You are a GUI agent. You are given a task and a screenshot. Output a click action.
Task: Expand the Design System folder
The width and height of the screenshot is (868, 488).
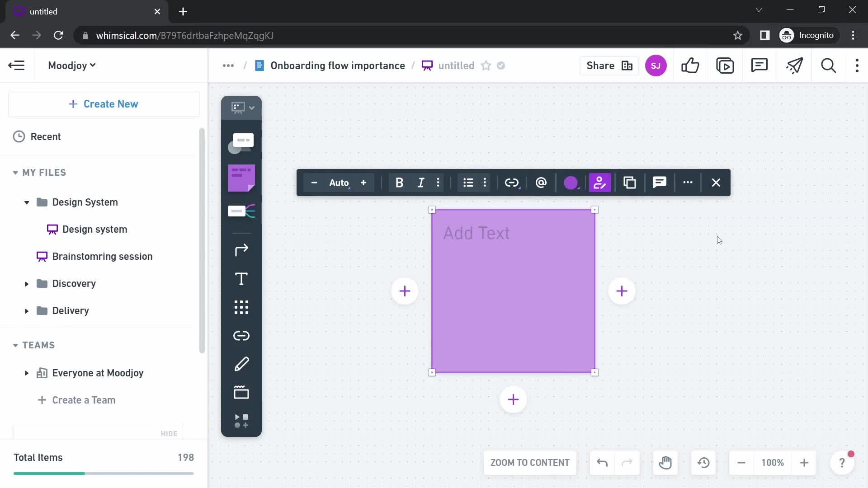27,202
